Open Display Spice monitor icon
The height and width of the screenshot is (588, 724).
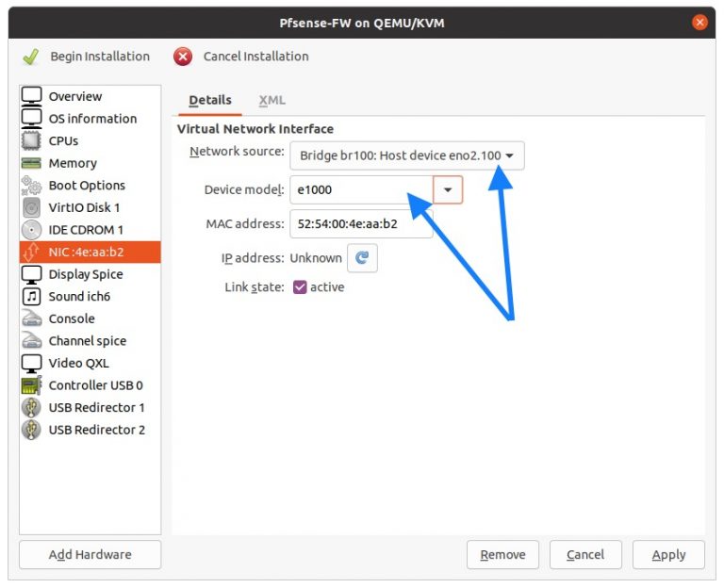tap(31, 274)
